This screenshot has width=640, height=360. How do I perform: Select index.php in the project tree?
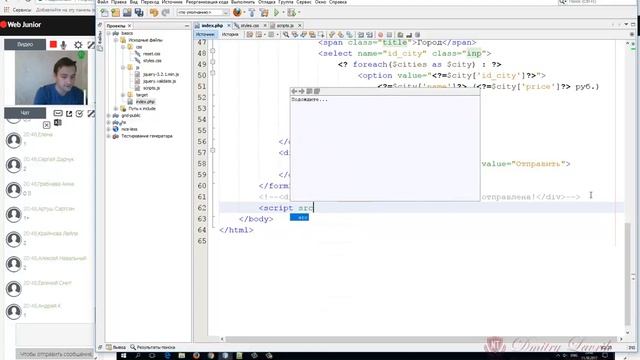tap(145, 102)
